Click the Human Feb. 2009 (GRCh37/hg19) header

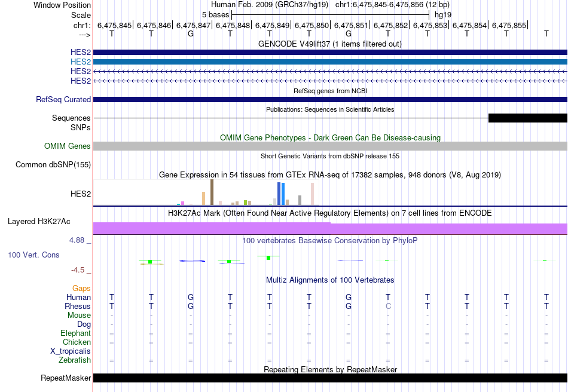(x=270, y=5)
